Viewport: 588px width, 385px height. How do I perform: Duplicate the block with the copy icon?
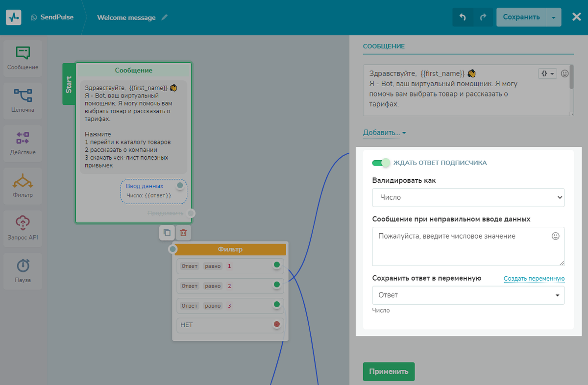pyautogui.click(x=167, y=233)
